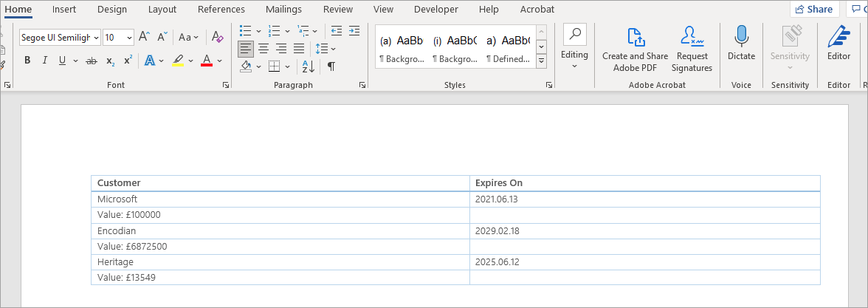
Task: Center align the paragraph
Action: click(x=263, y=49)
